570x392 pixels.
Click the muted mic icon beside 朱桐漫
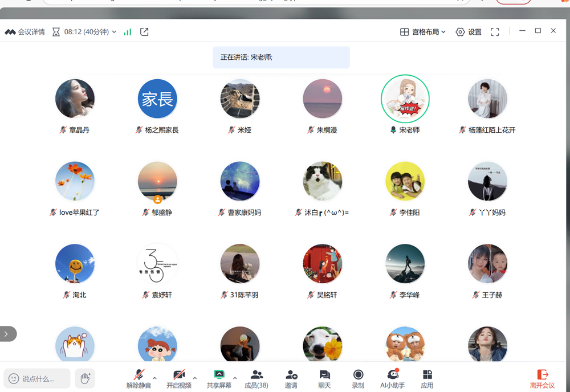311,130
